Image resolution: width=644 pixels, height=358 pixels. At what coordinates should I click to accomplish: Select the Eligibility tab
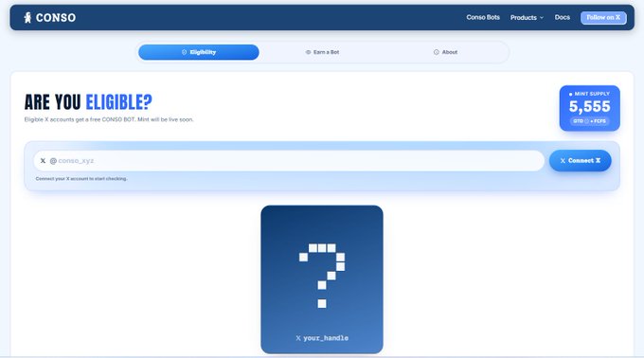point(199,52)
